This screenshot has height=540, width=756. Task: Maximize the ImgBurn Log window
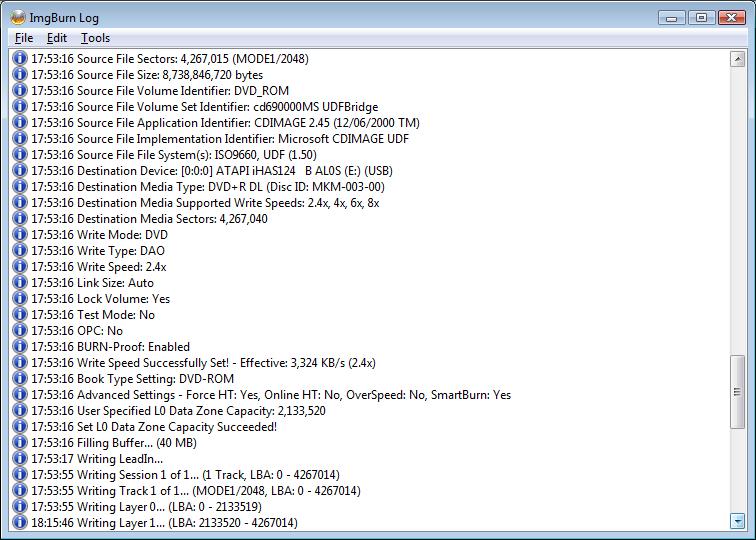[x=701, y=17]
